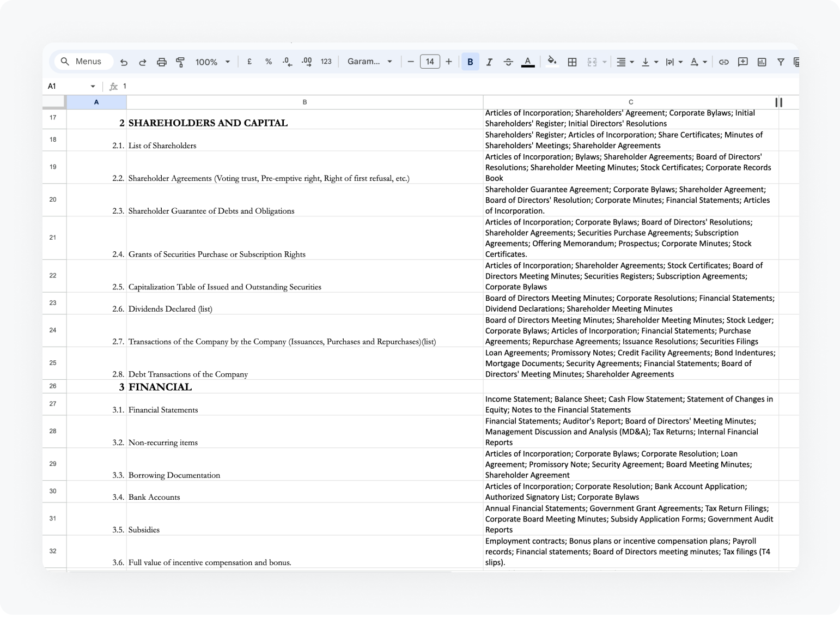Activate the Paint format roller icon

tap(180, 62)
